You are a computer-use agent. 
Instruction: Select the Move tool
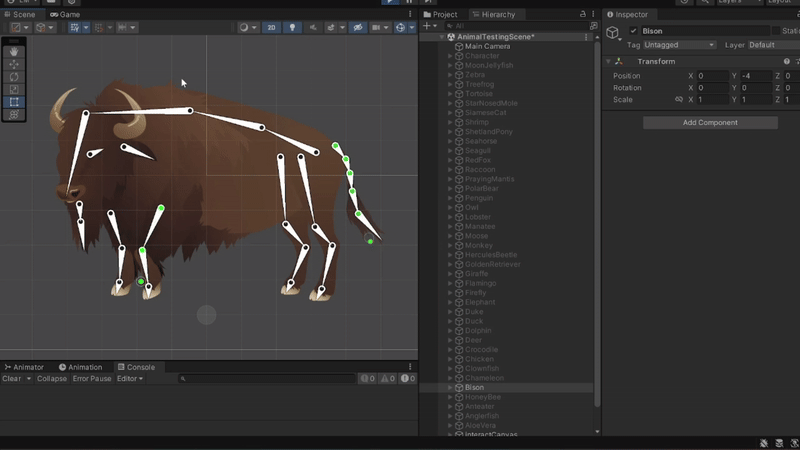point(14,64)
